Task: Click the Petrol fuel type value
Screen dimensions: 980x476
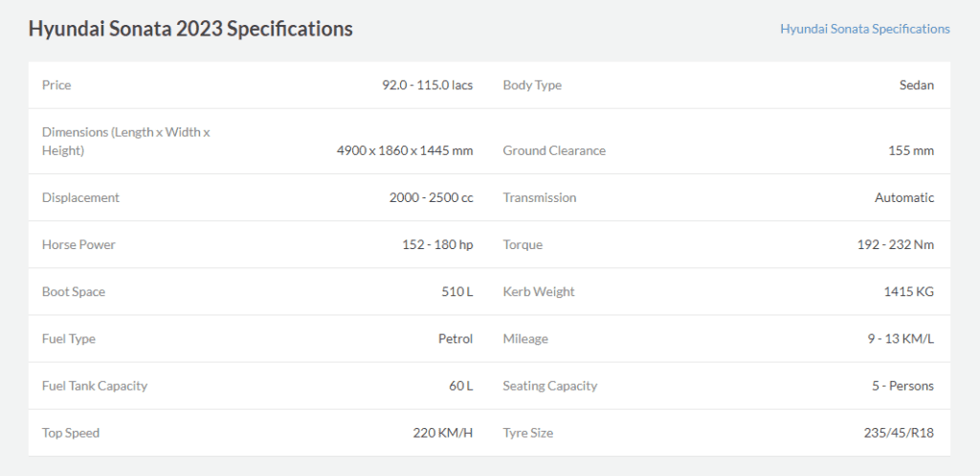Action: coord(455,339)
